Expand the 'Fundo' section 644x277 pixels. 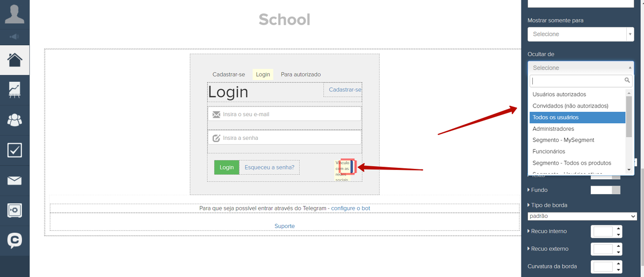click(x=539, y=190)
